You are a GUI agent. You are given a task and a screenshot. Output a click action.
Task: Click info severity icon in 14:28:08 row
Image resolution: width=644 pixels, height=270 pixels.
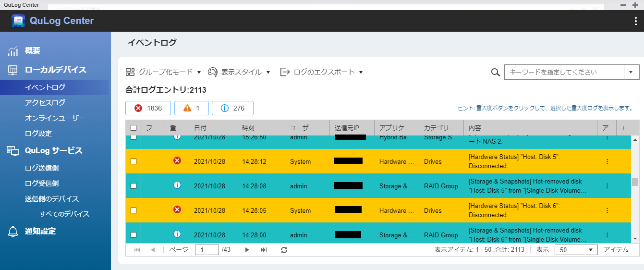click(x=177, y=185)
